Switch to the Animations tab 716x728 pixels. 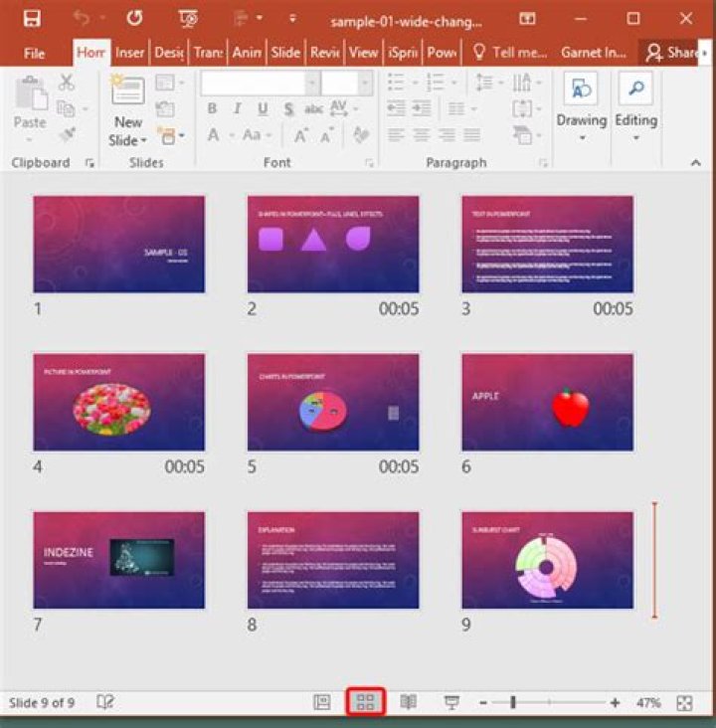[x=247, y=53]
